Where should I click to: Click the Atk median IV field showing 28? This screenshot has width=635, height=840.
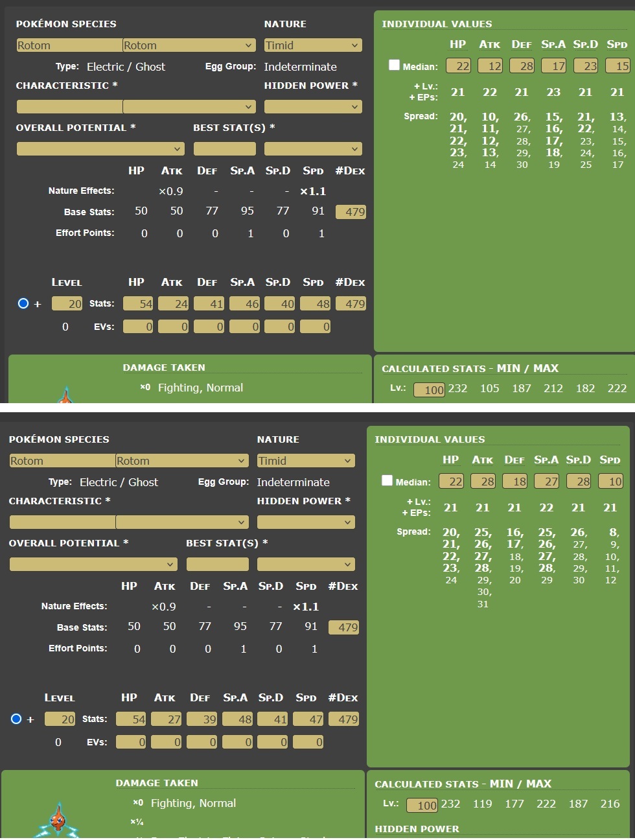point(483,482)
